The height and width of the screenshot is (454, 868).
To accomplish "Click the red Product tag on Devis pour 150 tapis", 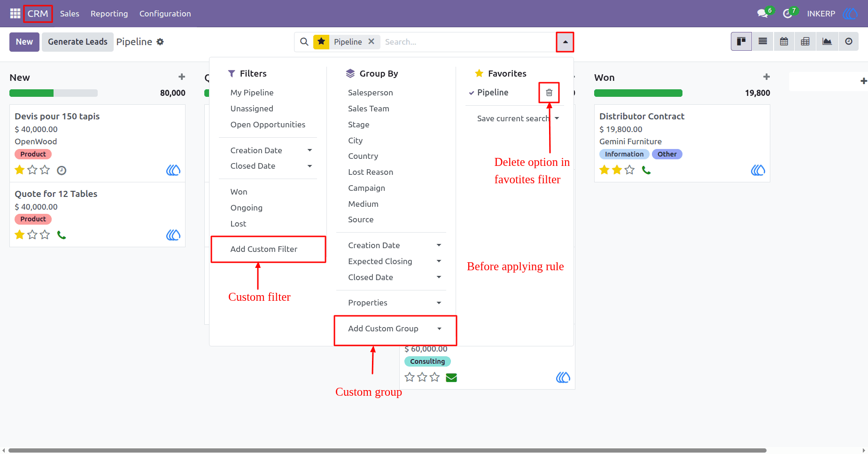I will [33, 154].
